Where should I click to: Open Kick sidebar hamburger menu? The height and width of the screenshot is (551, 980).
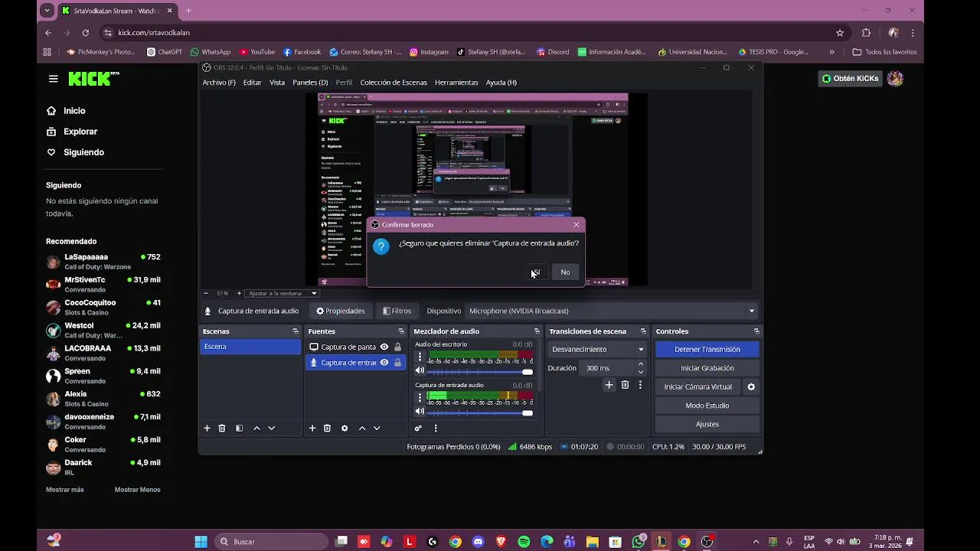pos(53,79)
